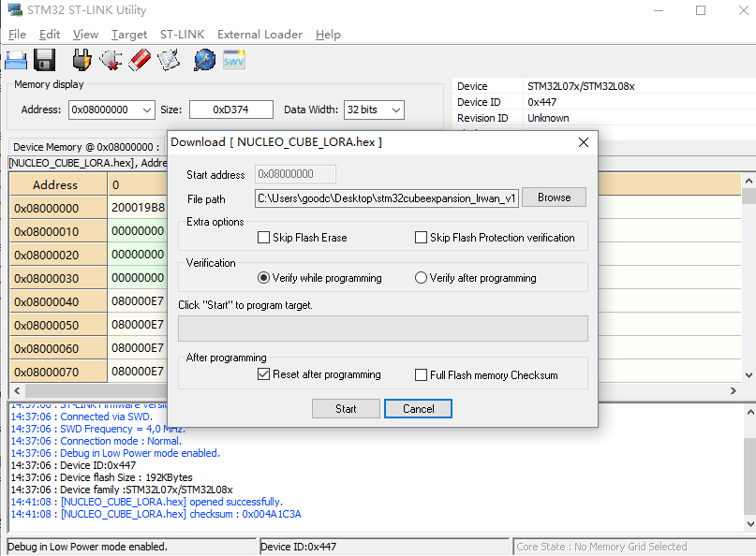Click log line 'Connection mode : Normal.'
Image resolution: width=756 pixels, height=556 pixels.
pos(96,441)
